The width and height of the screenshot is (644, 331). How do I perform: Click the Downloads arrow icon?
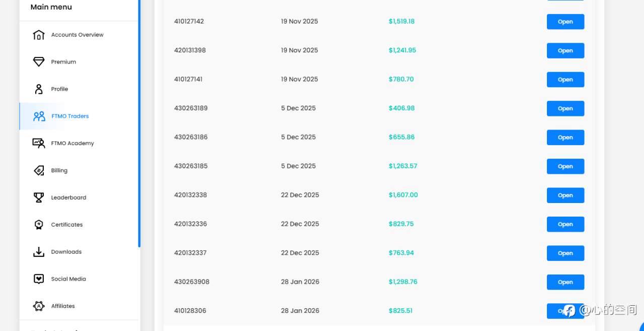coord(39,252)
